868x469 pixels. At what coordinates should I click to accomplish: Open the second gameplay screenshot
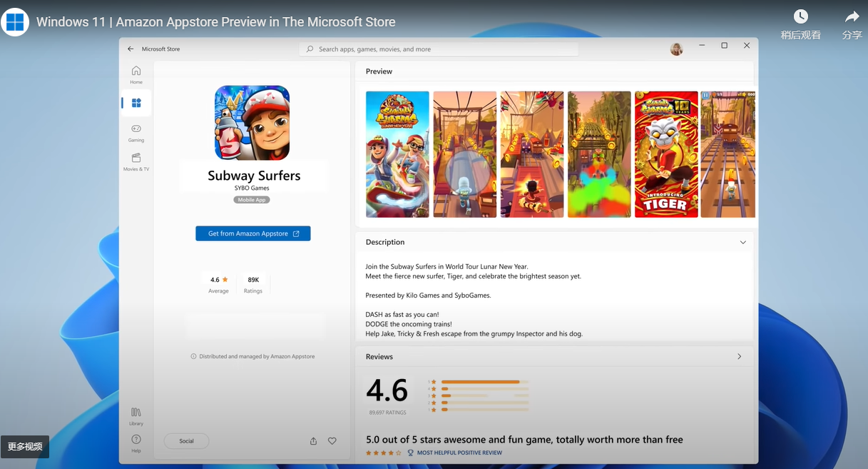[465, 154]
